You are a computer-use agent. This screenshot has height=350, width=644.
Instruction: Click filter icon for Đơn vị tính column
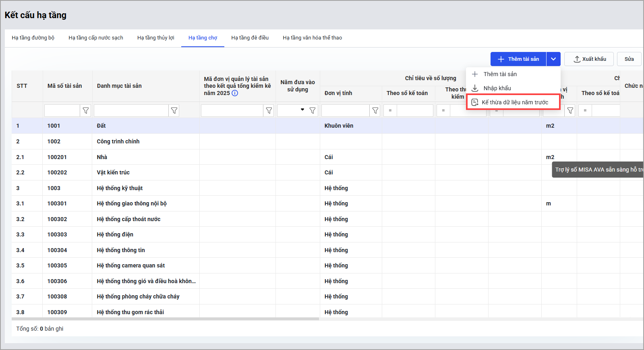pyautogui.click(x=375, y=111)
